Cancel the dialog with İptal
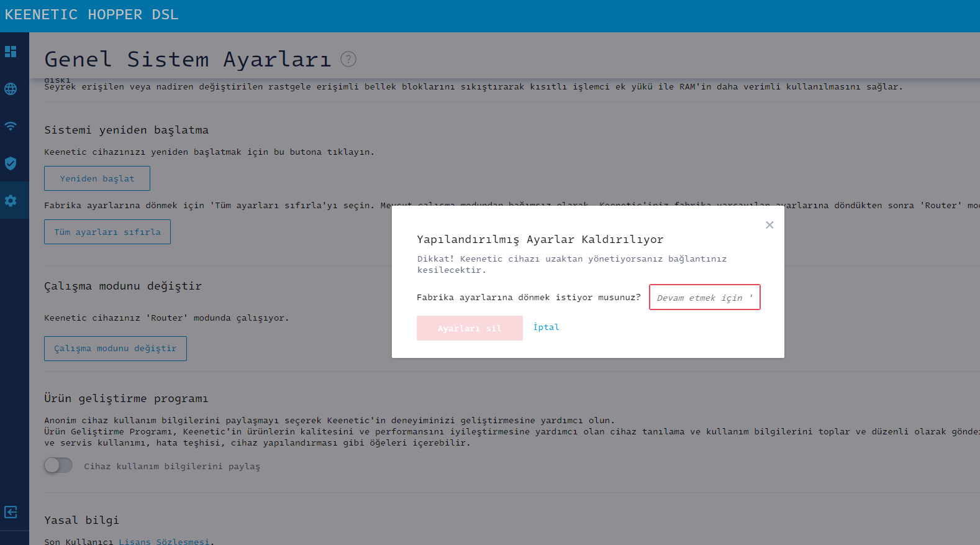The image size is (980, 545). click(546, 327)
